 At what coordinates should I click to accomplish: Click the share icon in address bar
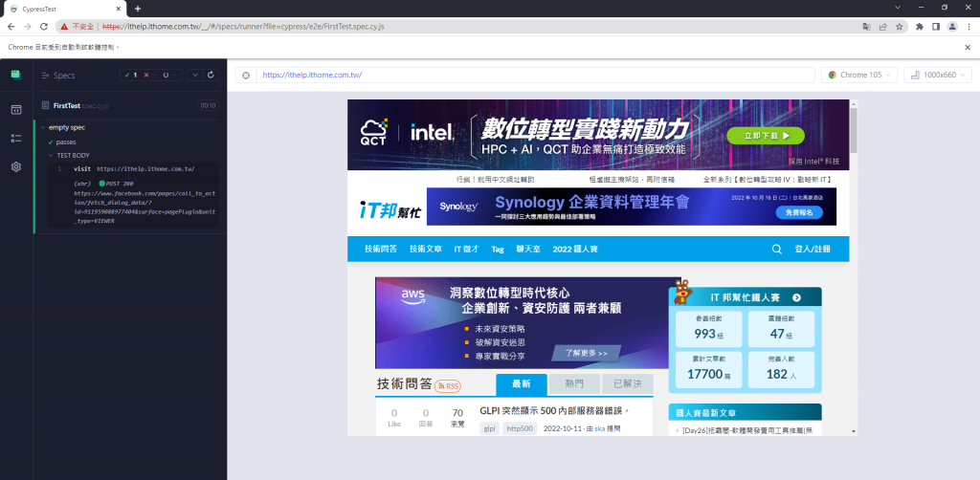(882, 27)
